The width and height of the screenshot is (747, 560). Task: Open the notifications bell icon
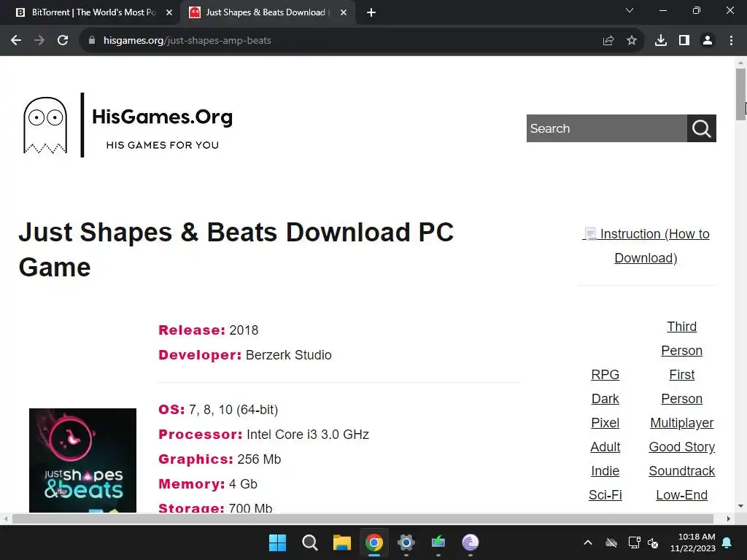pos(727,542)
